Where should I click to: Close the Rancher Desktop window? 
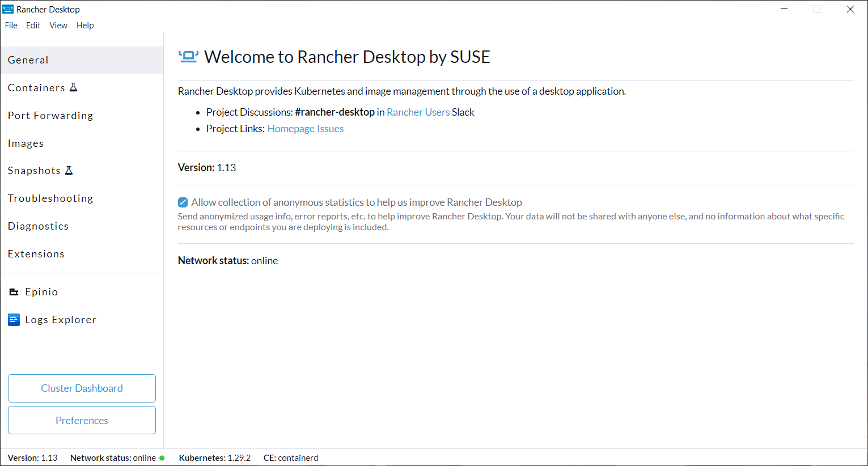point(850,9)
